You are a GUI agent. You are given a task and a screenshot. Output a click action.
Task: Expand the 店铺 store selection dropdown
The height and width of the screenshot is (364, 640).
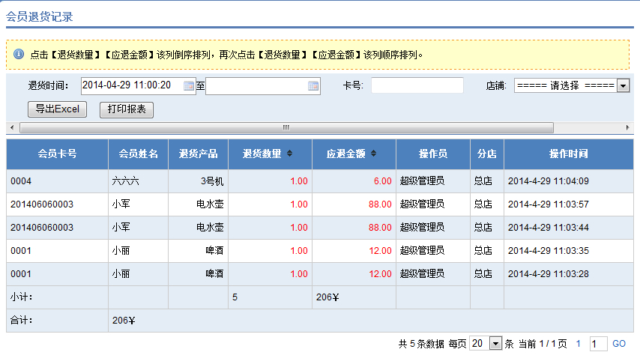(623, 85)
